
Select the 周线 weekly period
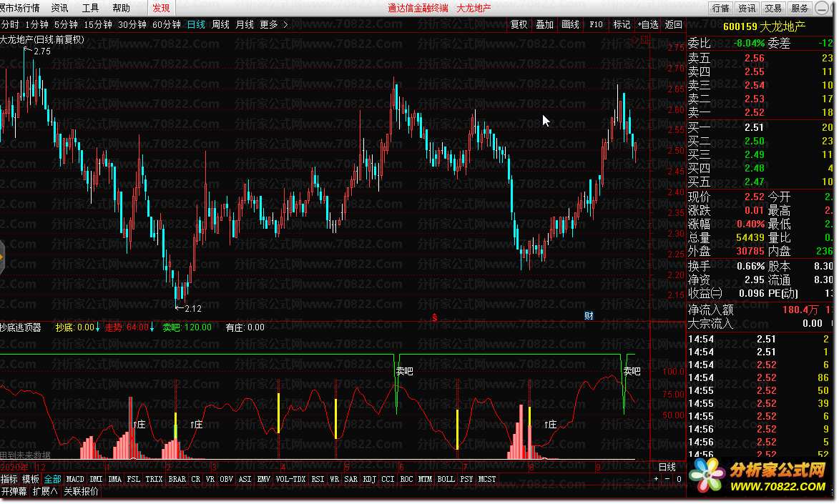[x=220, y=24]
